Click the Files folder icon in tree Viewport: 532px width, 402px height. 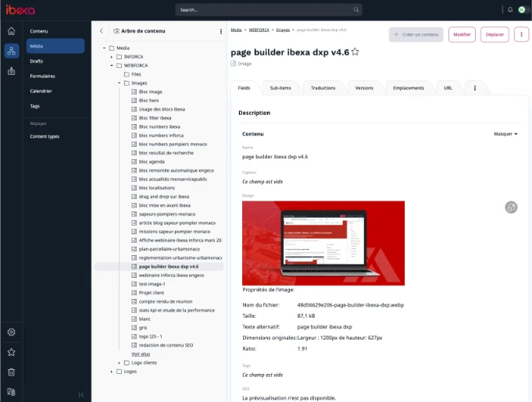(127, 74)
